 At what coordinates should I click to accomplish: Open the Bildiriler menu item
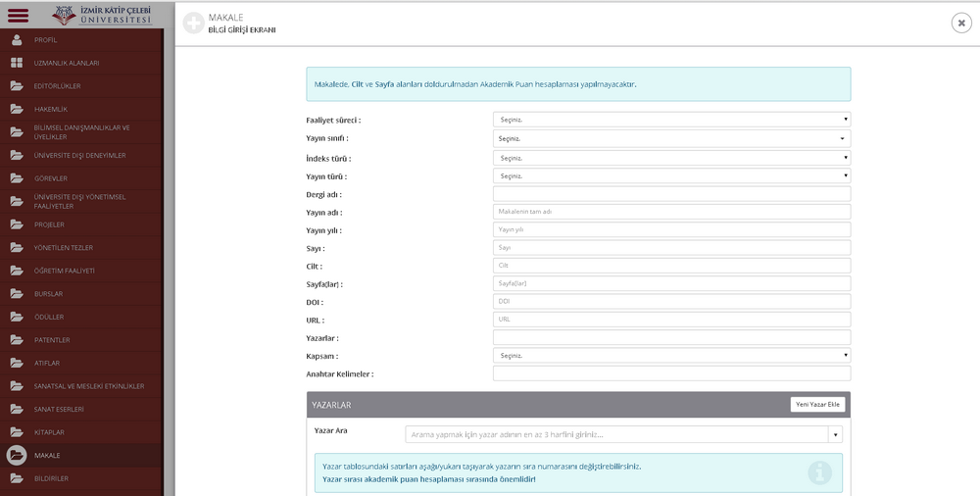click(x=51, y=478)
